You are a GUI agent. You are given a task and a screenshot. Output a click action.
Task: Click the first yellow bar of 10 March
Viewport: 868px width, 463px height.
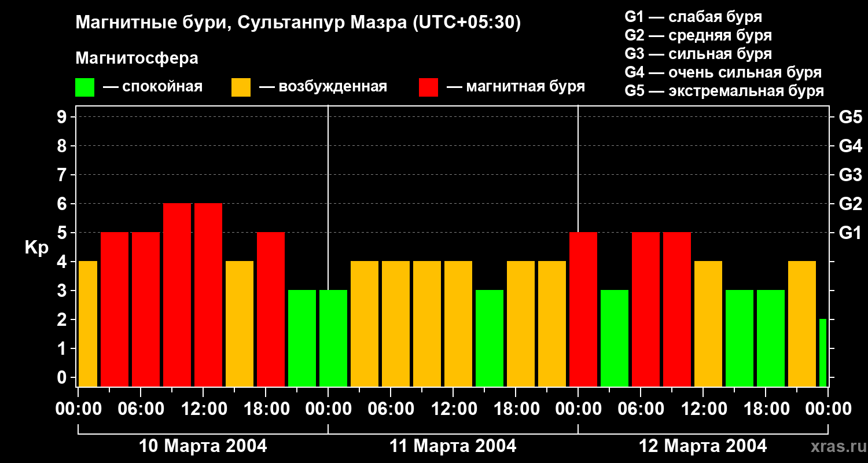87,324
